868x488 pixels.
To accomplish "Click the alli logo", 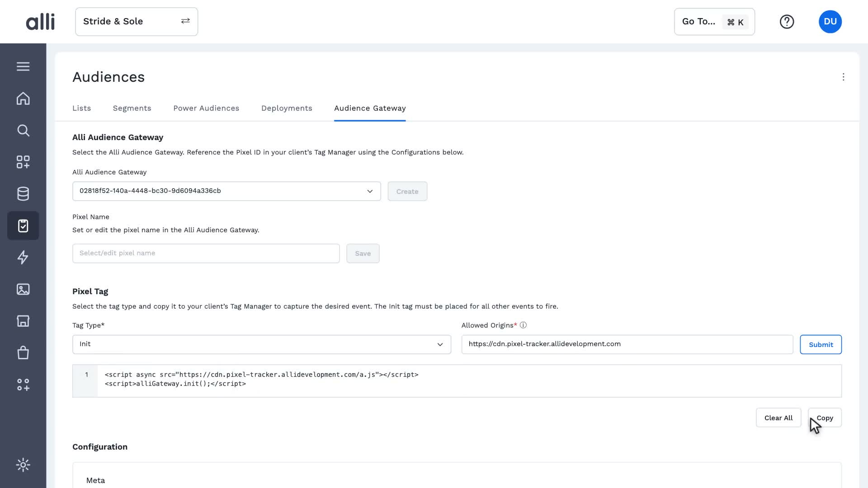I will point(40,22).
